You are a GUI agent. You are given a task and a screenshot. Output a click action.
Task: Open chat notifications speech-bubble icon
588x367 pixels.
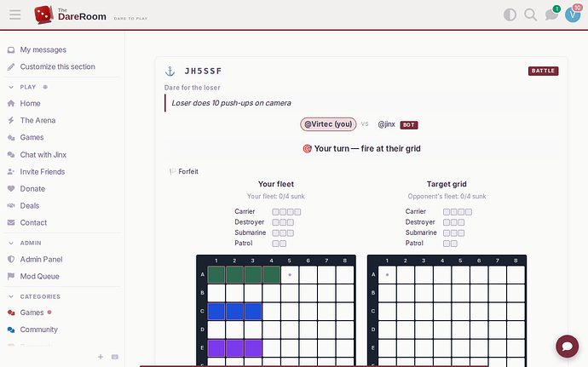point(551,14)
